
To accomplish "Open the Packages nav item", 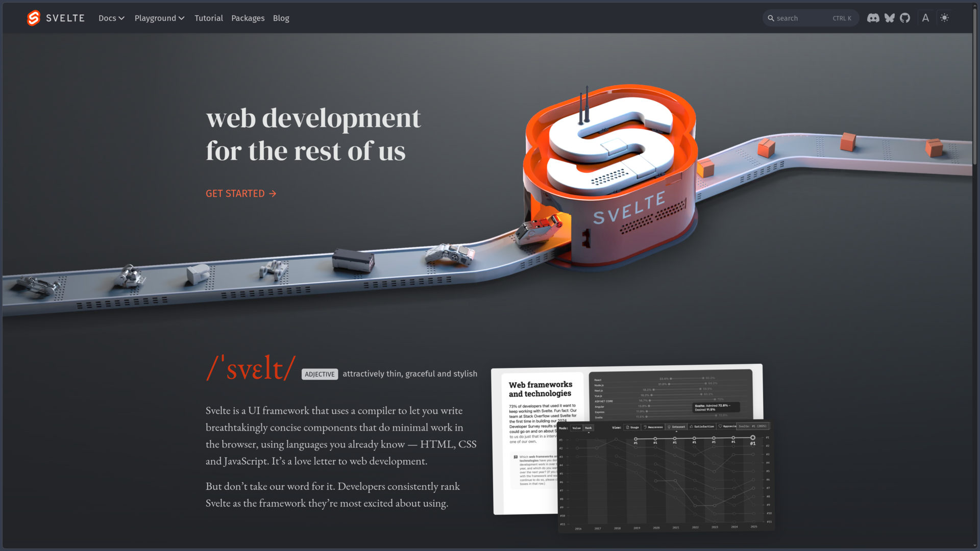I will click(248, 18).
